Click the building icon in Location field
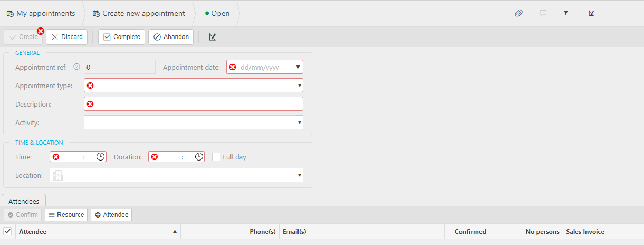The height and width of the screenshot is (245, 644). click(57, 175)
